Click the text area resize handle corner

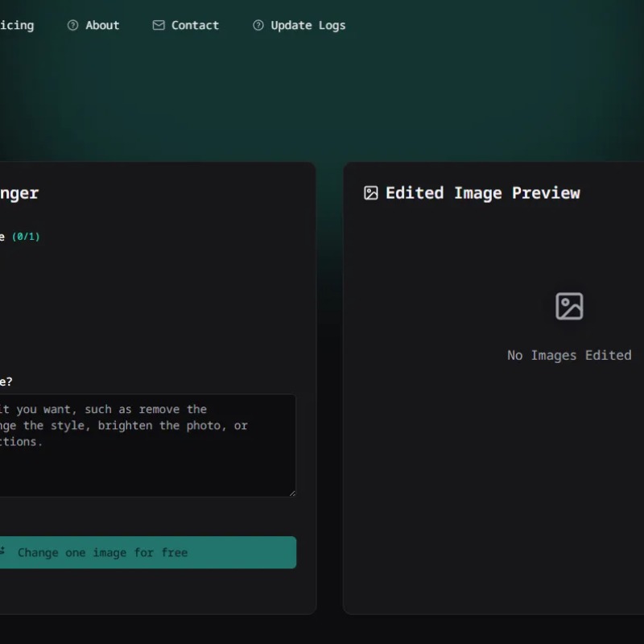pyautogui.click(x=292, y=493)
